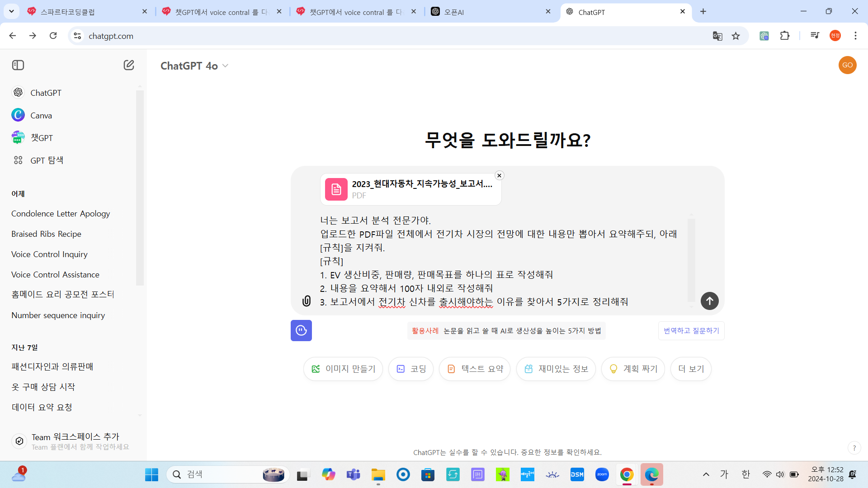Image resolution: width=868 pixels, height=488 pixels.
Task: Select 텍스트 요약 suggestion chip
Action: pyautogui.click(x=475, y=369)
